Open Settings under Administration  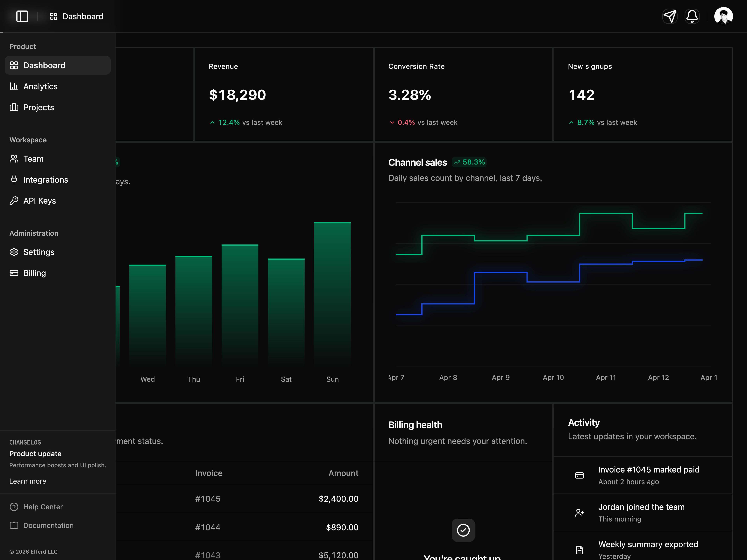coord(58,252)
